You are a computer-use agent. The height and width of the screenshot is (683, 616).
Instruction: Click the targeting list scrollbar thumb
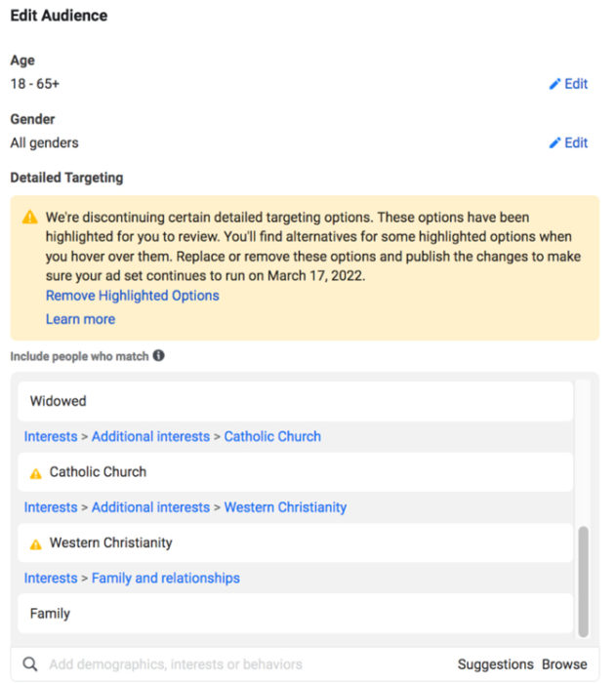(x=584, y=582)
